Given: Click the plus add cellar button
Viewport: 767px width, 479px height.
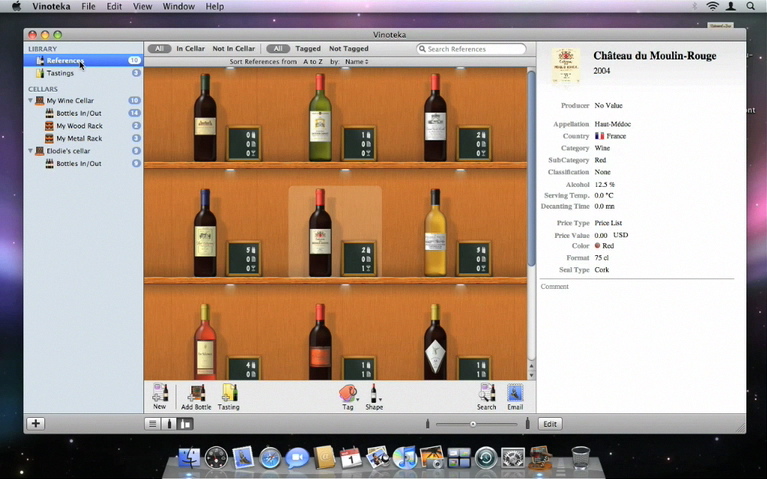Looking at the screenshot, I should 36,423.
